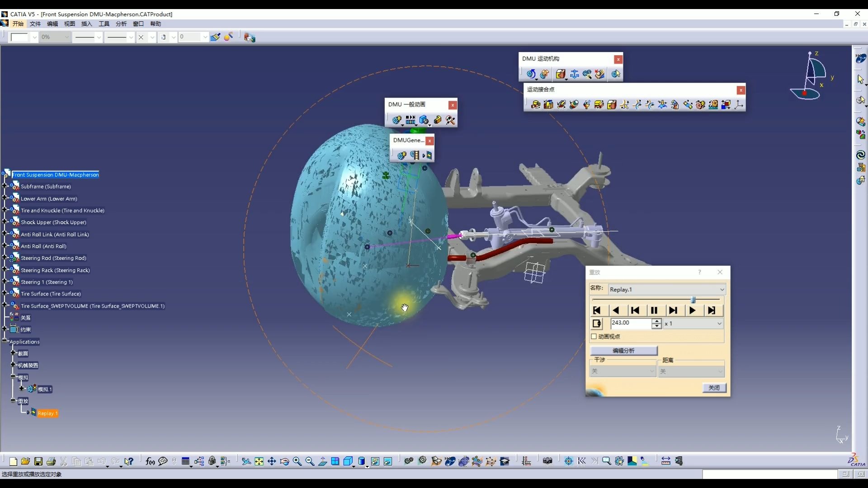Click the Normal View icon
Viewport: 868px width, 488px height.
pyautogui.click(x=322, y=461)
